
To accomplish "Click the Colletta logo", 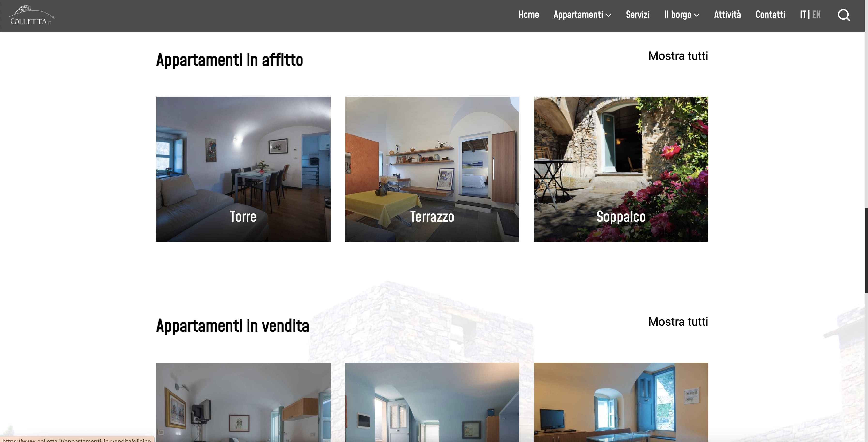I will (32, 15).
